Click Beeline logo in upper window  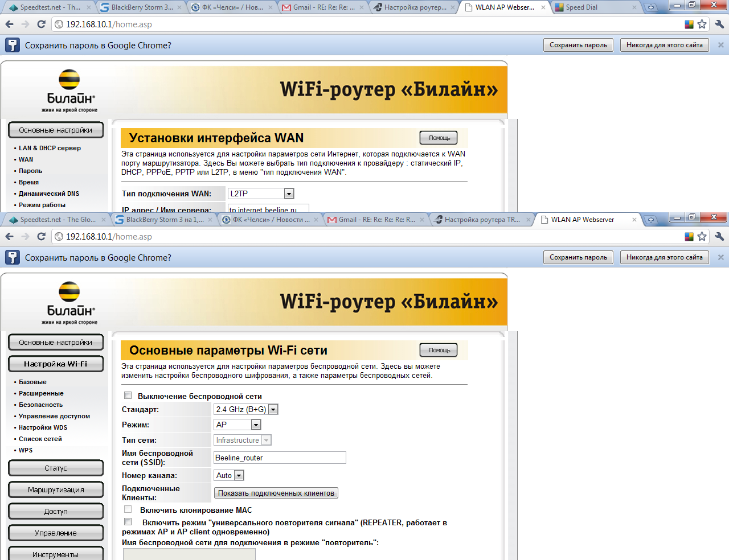coord(69,91)
